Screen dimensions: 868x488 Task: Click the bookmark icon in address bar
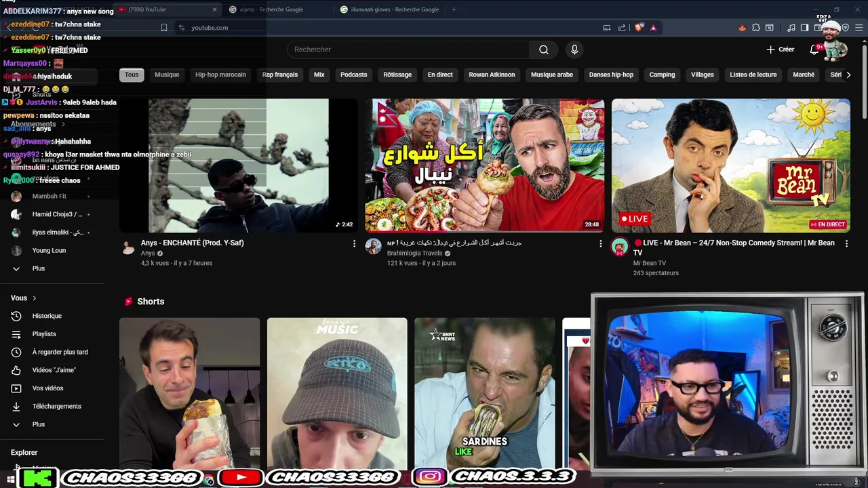[x=164, y=28]
